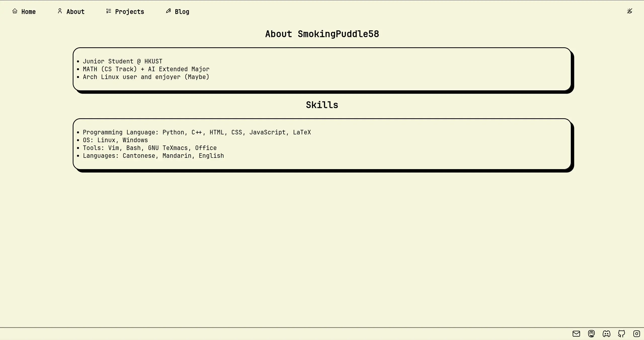Open the Instagram link in the footer

637,333
